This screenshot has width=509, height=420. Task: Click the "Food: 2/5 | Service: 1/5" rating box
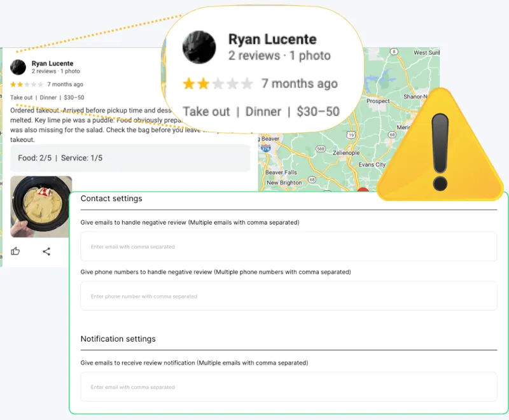coord(130,158)
